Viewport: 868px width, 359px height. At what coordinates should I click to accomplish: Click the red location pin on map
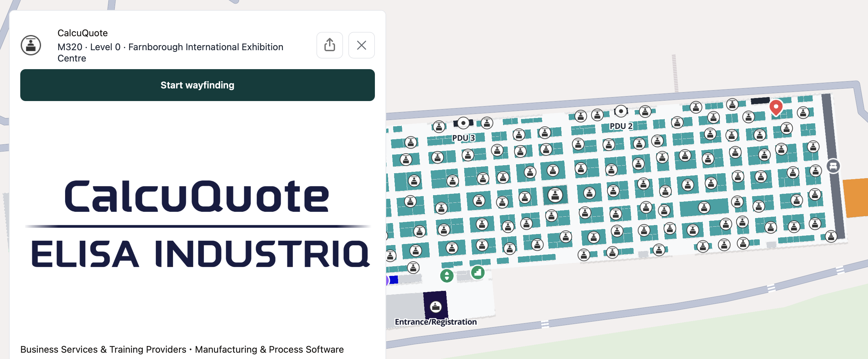coord(775,107)
